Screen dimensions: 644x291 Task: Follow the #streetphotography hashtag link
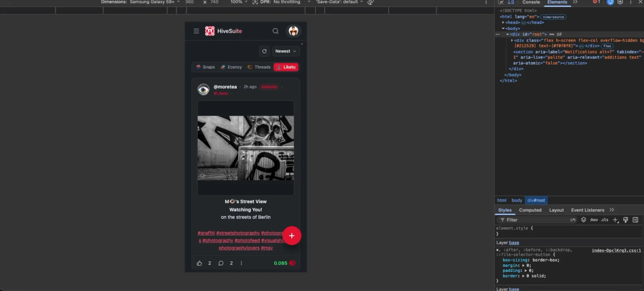click(x=238, y=233)
